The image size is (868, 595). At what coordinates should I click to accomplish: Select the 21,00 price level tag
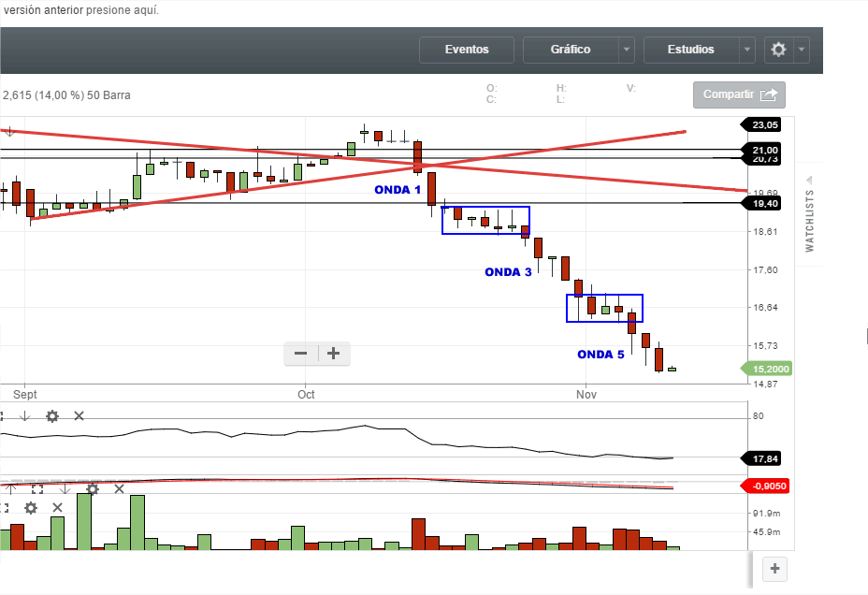[x=760, y=150]
